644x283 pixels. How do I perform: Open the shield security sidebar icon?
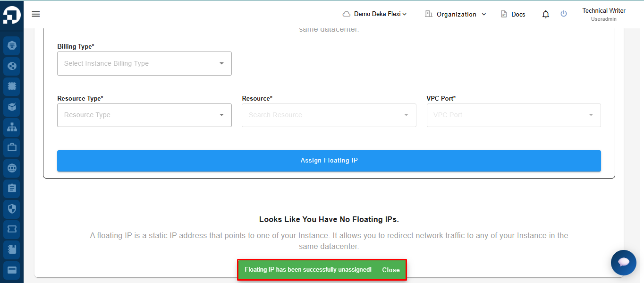click(x=12, y=208)
